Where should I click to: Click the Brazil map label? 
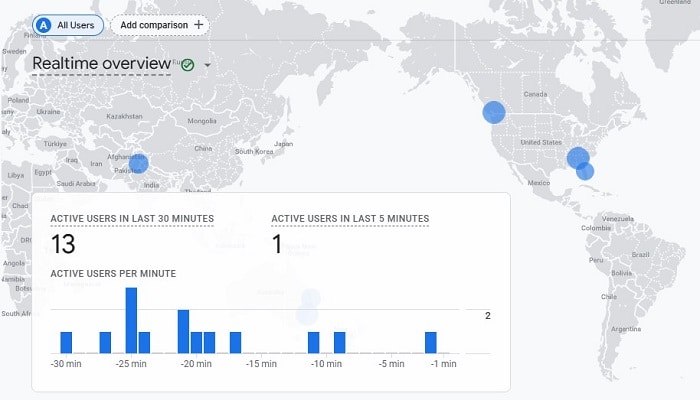pos(640,254)
